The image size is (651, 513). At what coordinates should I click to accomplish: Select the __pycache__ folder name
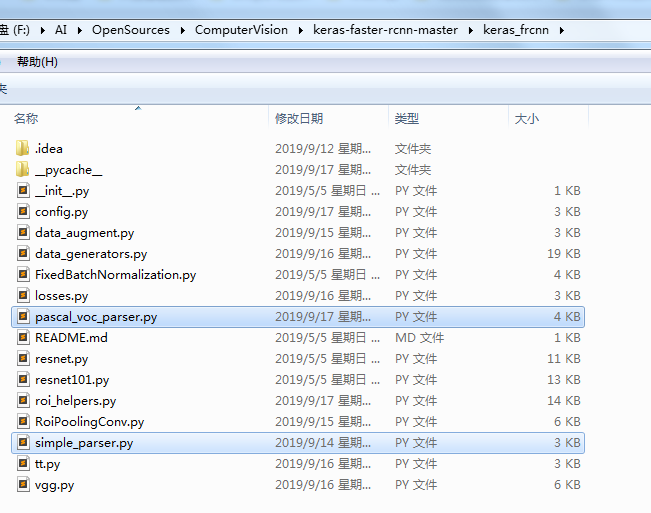(x=69, y=170)
